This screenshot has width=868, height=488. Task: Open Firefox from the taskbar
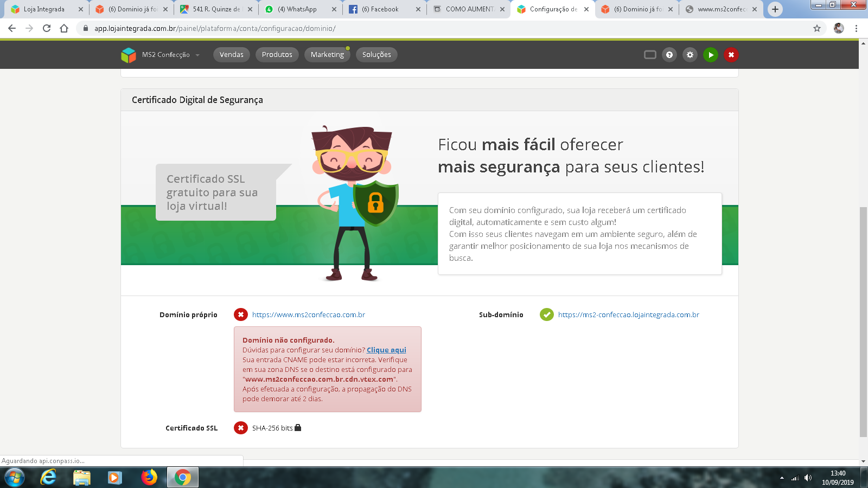pyautogui.click(x=149, y=477)
